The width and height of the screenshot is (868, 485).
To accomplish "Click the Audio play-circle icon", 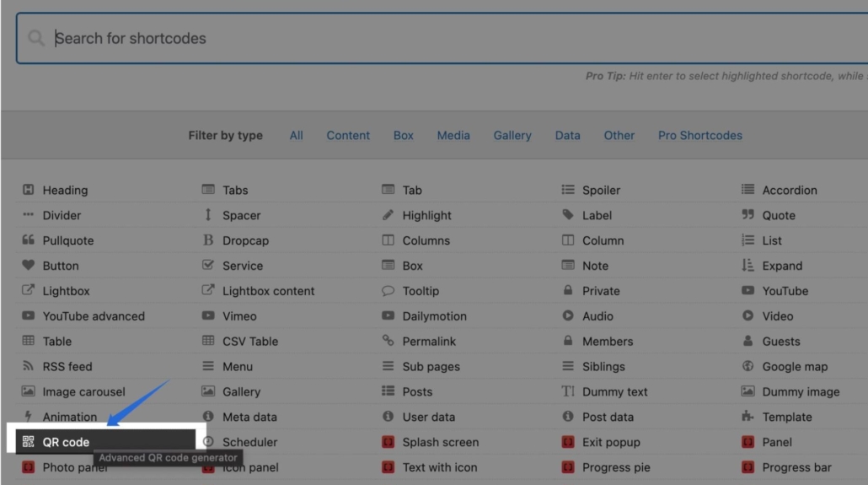I will [x=568, y=315].
